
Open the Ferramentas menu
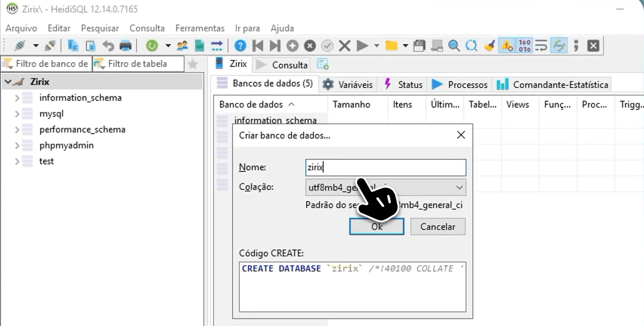click(x=200, y=28)
